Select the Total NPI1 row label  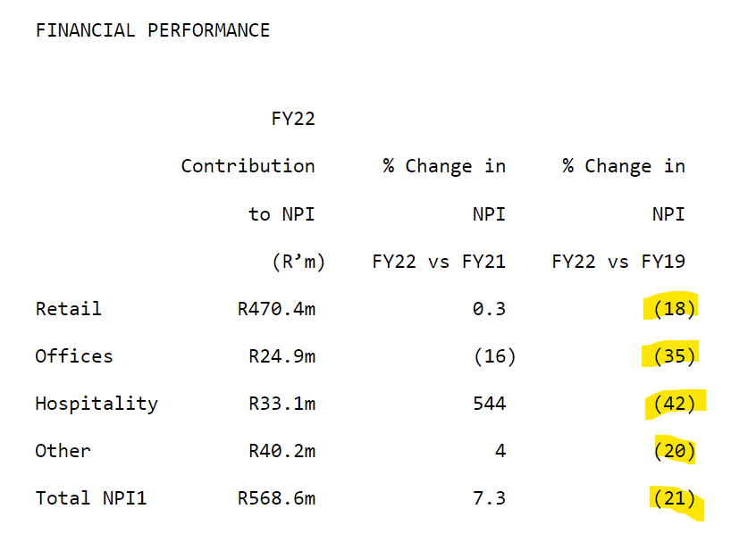pos(91,498)
